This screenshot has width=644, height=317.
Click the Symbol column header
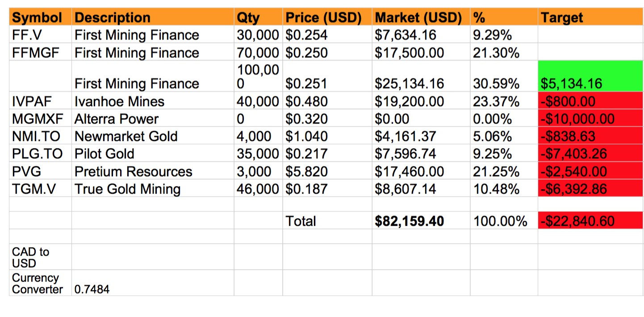pos(37,18)
